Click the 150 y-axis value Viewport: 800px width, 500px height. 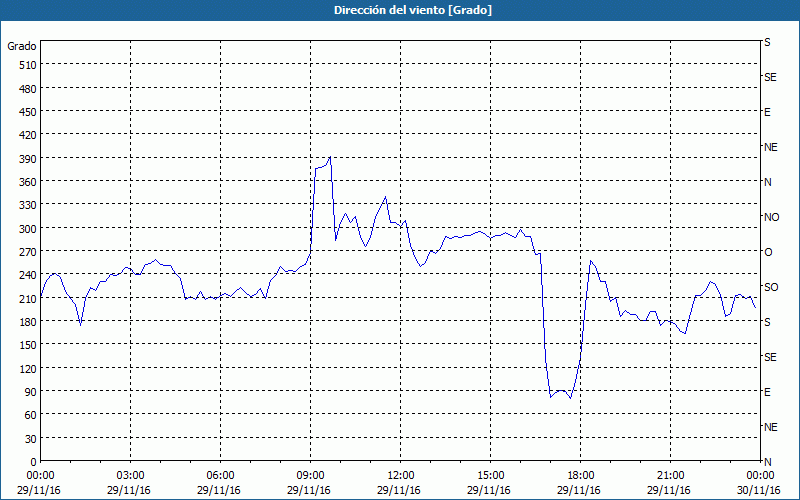(x=28, y=345)
